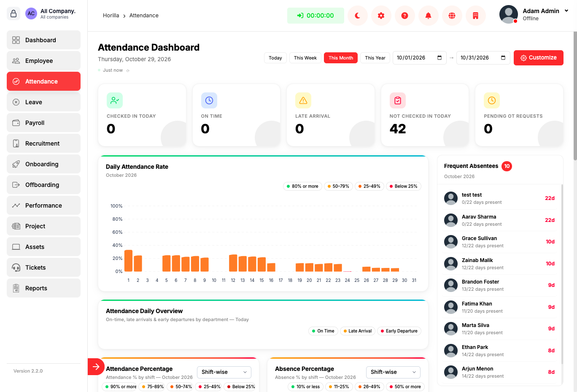Open Absence Percentage Shift-wise dropdown
This screenshot has height=392, width=577.
click(x=393, y=372)
